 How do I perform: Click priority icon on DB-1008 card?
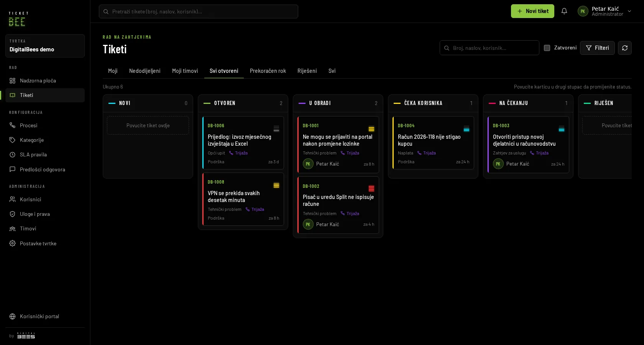click(x=276, y=185)
